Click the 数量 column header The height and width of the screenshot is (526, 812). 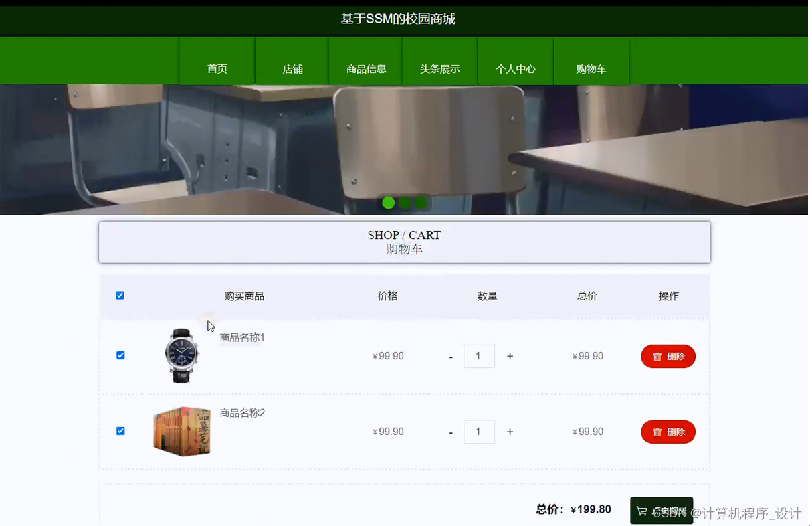pyautogui.click(x=488, y=296)
